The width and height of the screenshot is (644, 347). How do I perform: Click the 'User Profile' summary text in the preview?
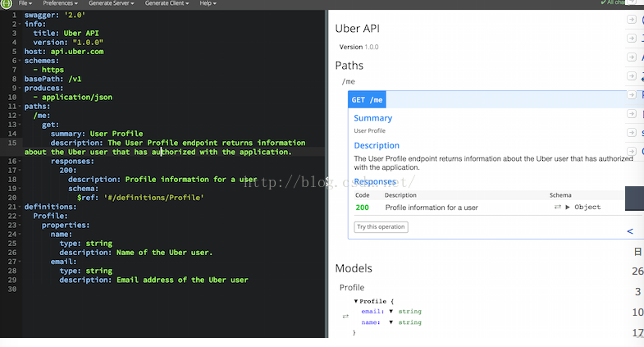pos(370,131)
